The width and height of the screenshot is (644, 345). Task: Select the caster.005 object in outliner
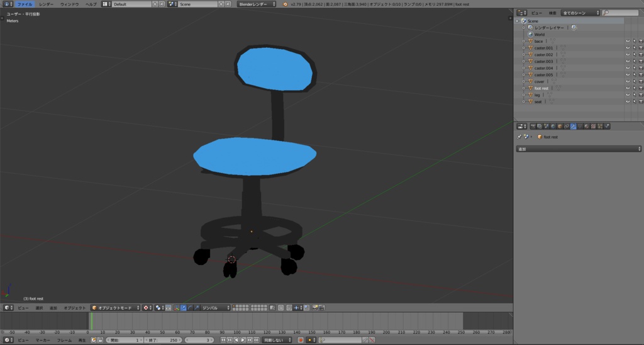[x=543, y=75]
